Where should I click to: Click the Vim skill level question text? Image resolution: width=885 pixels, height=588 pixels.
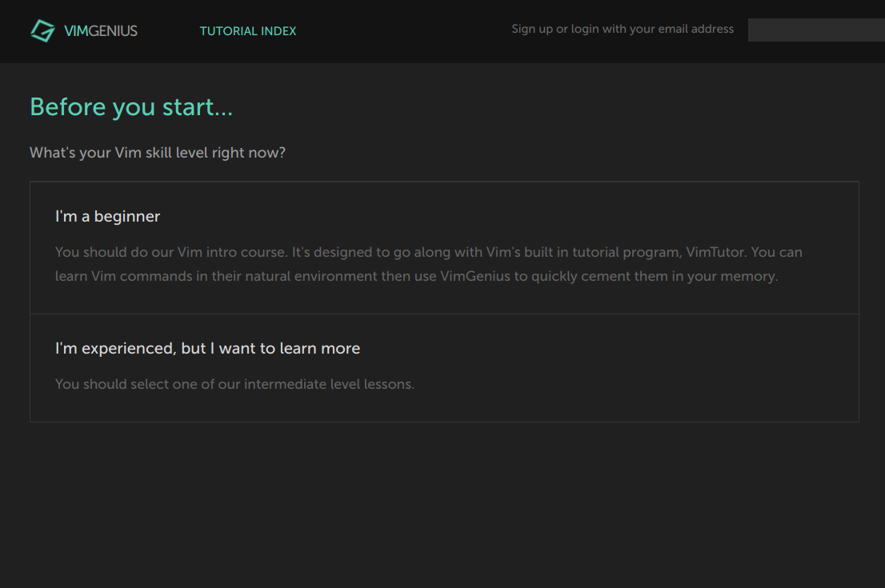(158, 152)
